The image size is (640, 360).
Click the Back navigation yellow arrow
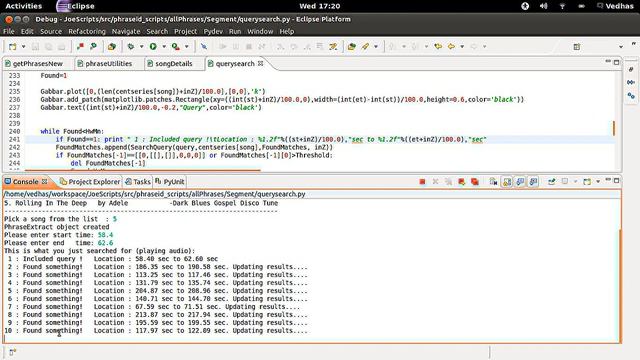pos(451,47)
